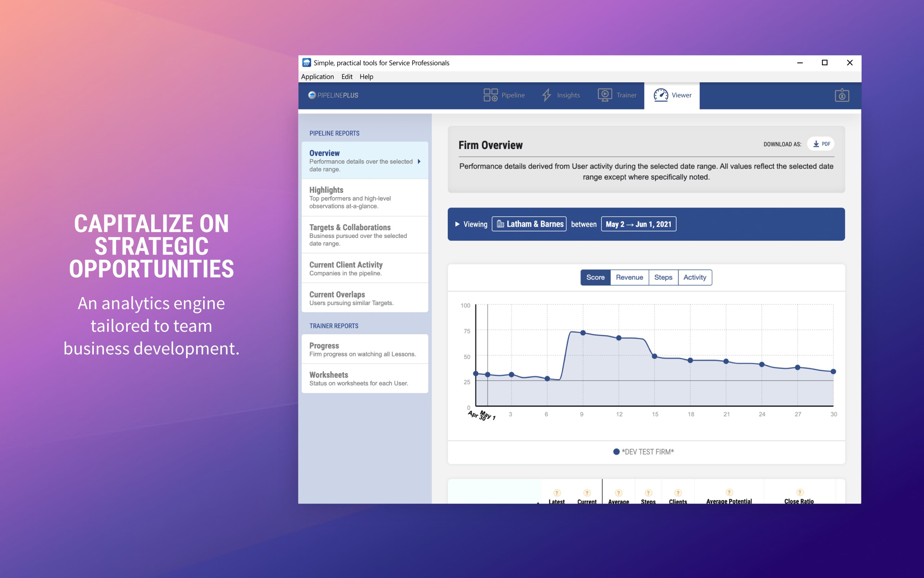Open the Latham & Barnes firm selector
This screenshot has height=578, width=924.
529,225
